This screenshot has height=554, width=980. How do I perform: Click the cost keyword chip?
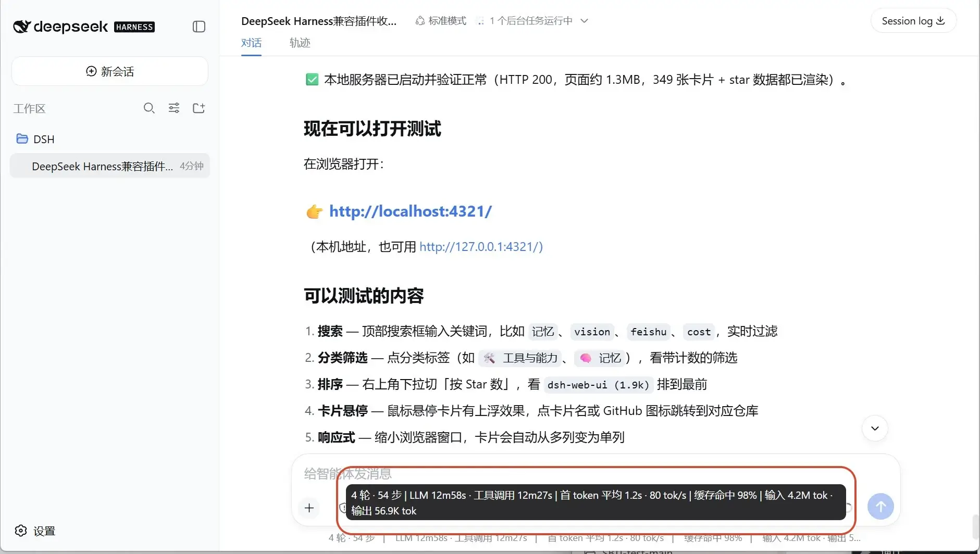(699, 332)
